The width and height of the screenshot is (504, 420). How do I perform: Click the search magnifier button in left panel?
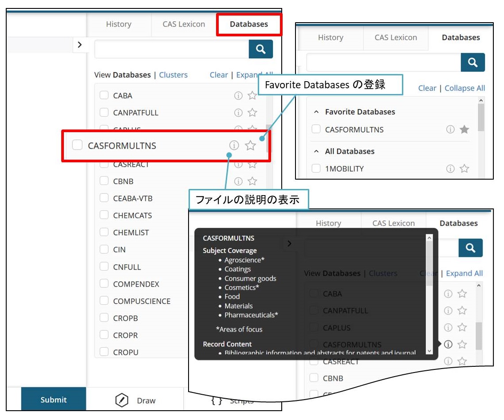click(261, 49)
